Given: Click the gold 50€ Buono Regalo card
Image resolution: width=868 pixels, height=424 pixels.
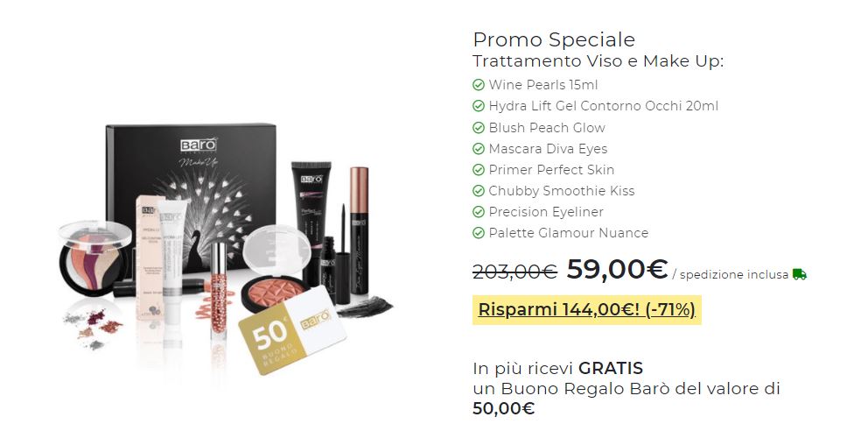Looking at the screenshot, I should 292,330.
